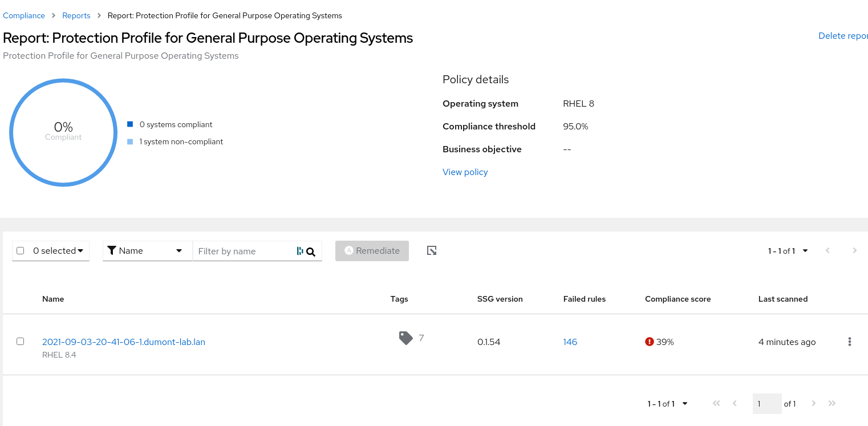Screen dimensions: 868x426
Task: Toggle the bulk select checkbox
Action: pyautogui.click(x=21, y=251)
